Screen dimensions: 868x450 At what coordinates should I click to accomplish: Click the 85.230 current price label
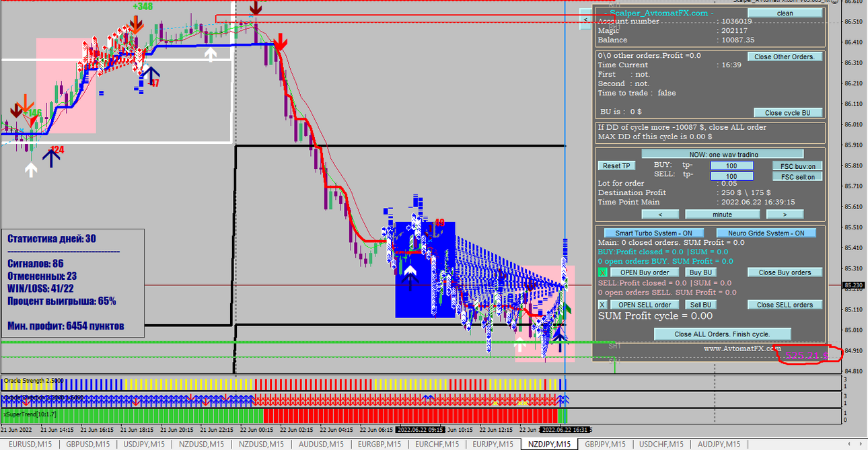click(x=854, y=285)
